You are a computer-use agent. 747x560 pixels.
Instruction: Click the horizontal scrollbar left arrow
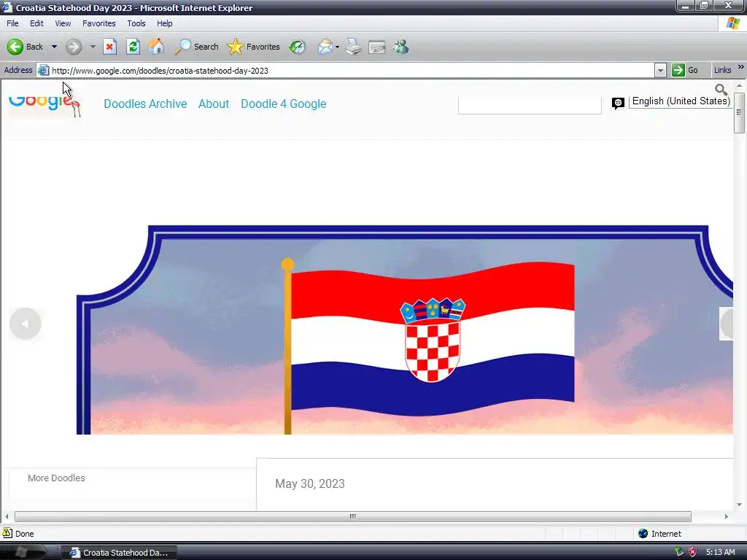click(7, 516)
